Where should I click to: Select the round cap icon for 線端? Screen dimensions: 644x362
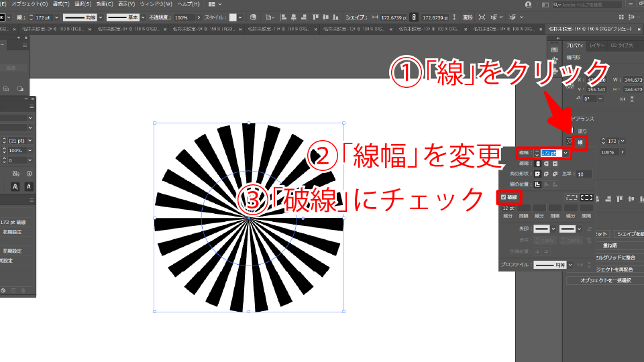click(x=546, y=164)
